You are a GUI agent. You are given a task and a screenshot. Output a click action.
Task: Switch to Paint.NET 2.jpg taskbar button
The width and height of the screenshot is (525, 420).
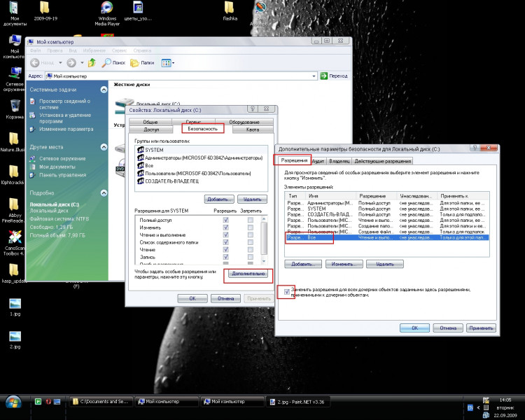[x=298, y=402]
